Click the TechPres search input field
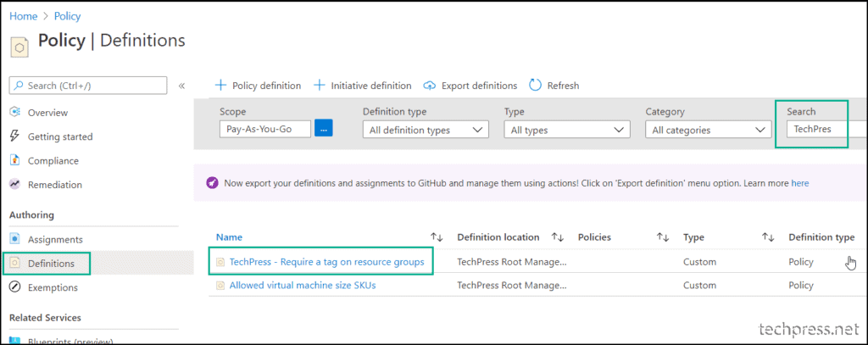 coord(825,130)
